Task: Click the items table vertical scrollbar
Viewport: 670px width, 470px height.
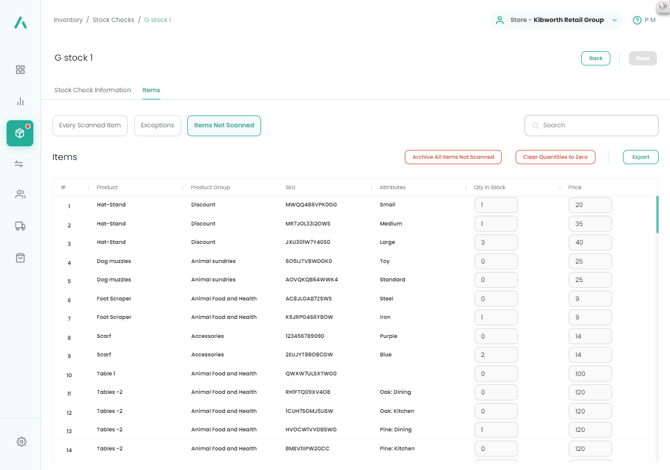Action: pyautogui.click(x=657, y=215)
